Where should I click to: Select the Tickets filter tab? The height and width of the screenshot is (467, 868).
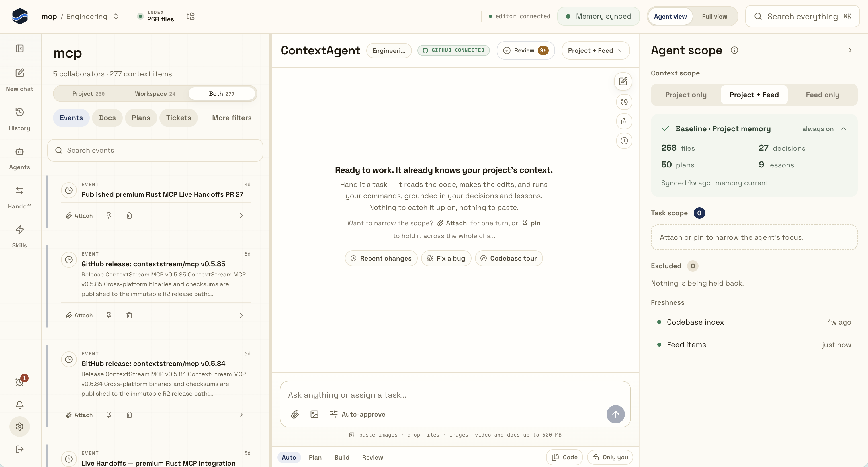click(x=178, y=118)
